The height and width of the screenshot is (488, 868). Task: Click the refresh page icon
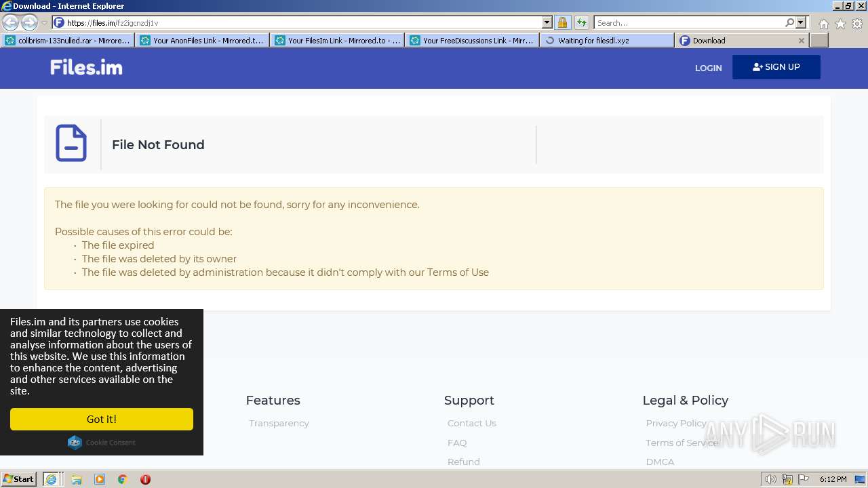(x=582, y=22)
